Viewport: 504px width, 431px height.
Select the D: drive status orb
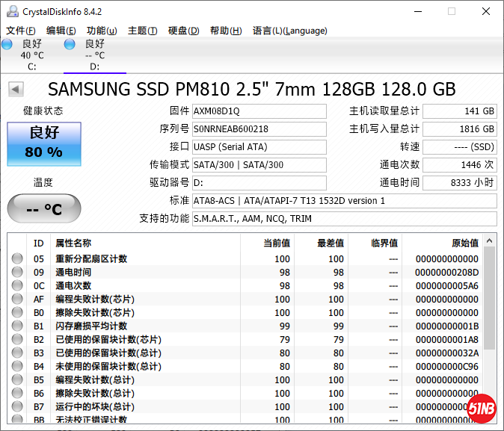[x=70, y=45]
